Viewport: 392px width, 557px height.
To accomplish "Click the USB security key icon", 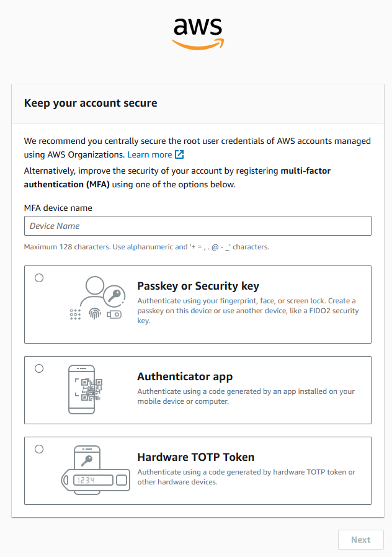I will click(x=114, y=314).
